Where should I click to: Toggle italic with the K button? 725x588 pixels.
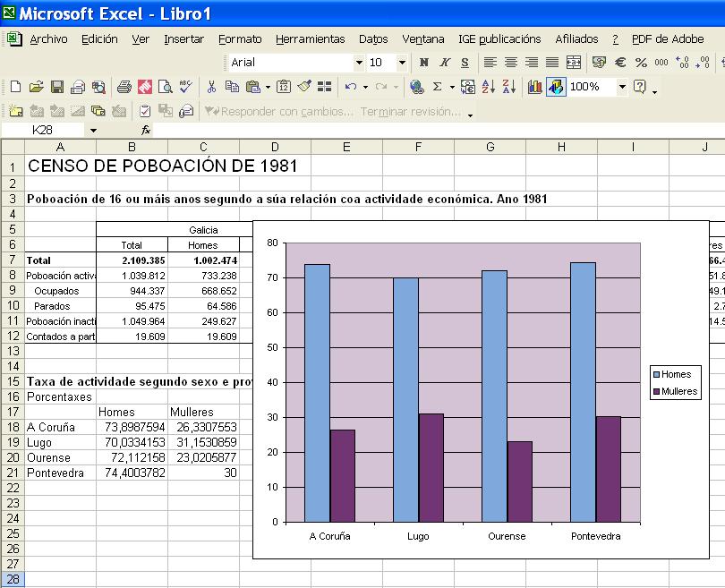[444, 63]
